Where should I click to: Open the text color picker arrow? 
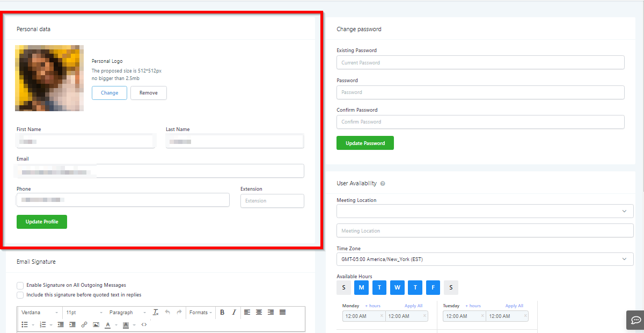point(116,324)
